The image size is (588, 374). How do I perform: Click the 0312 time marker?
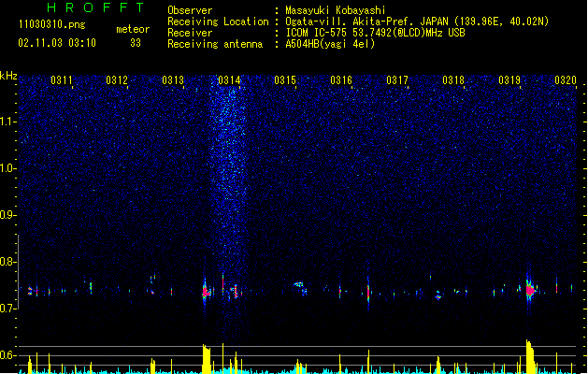point(117,80)
